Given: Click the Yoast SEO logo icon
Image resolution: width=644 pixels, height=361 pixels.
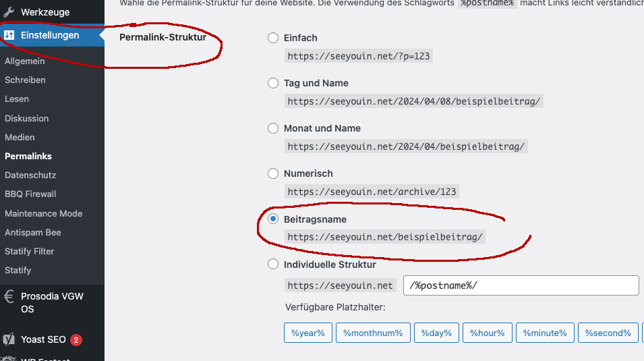Looking at the screenshot, I should pos(9,339).
